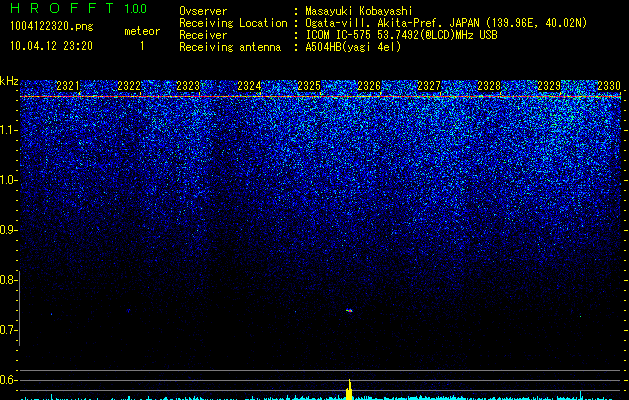The width and height of the screenshot is (629, 400).
Task: Click the 1.0 frequency axis label
Action: pos(7,180)
